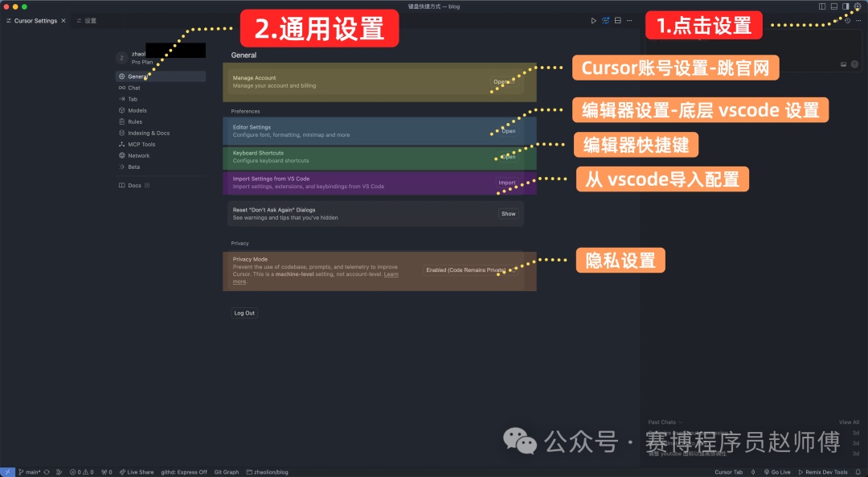Screen dimensions: 868x477
Task: Click Go Live in the status bar
Action: (776, 472)
